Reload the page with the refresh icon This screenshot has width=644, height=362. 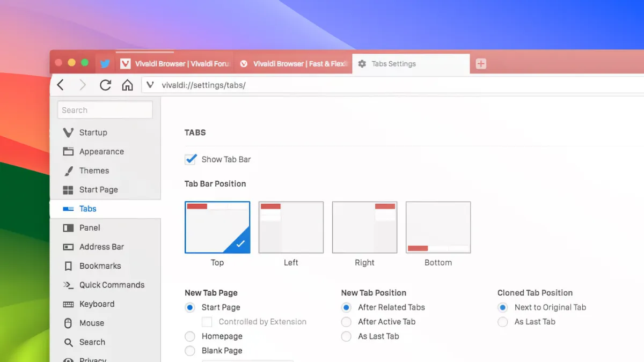point(106,85)
